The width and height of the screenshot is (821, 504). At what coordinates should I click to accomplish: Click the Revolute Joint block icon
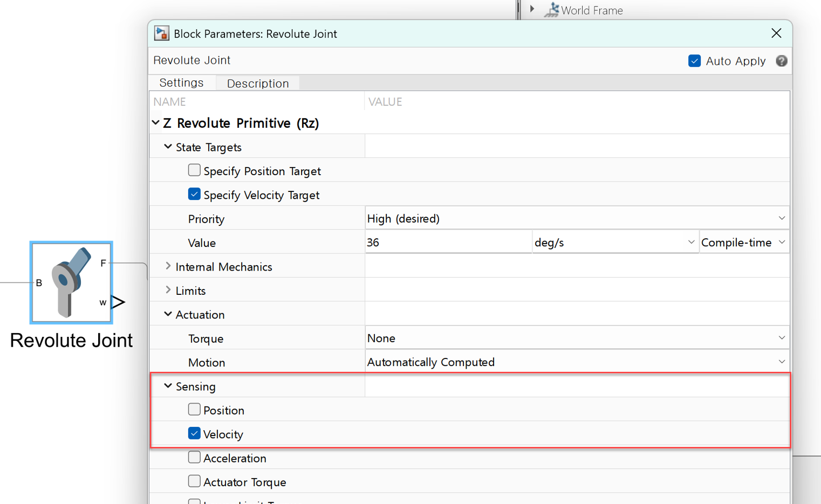[71, 282]
